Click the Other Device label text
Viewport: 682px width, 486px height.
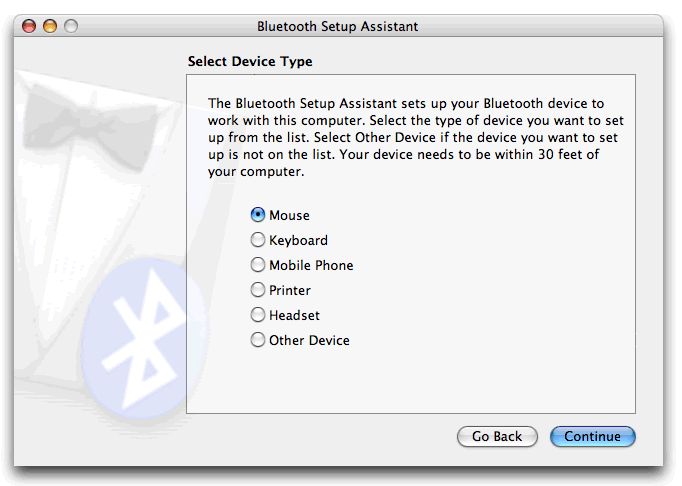310,340
